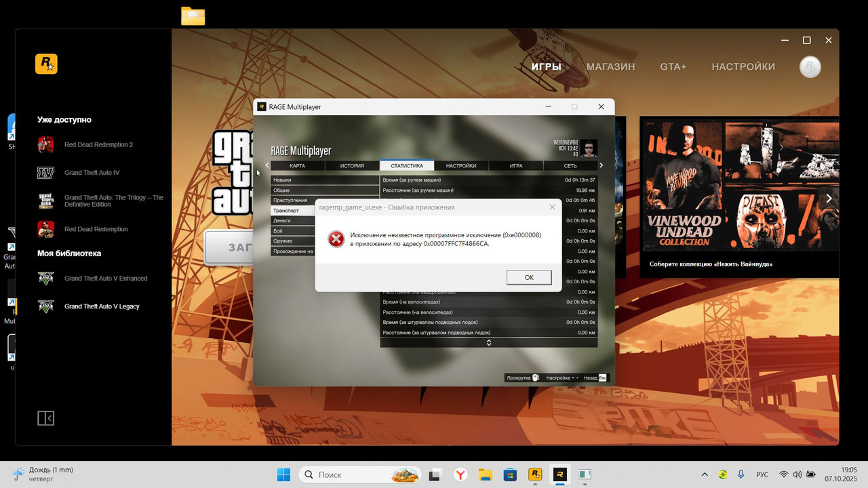Screen dimensions: 868x488
Task: Collapse the sidebar panel icon
Action: point(45,418)
